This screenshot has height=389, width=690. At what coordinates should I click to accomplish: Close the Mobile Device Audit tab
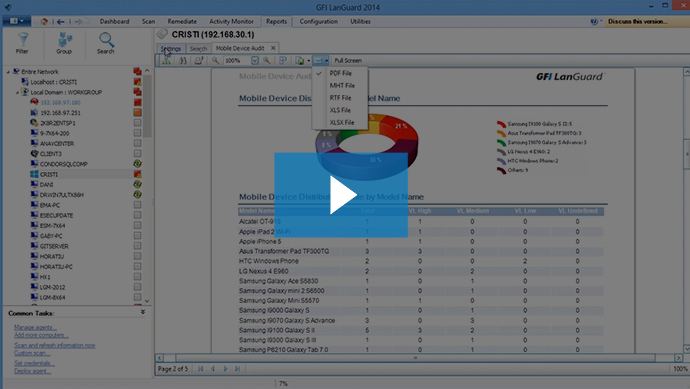[273, 48]
